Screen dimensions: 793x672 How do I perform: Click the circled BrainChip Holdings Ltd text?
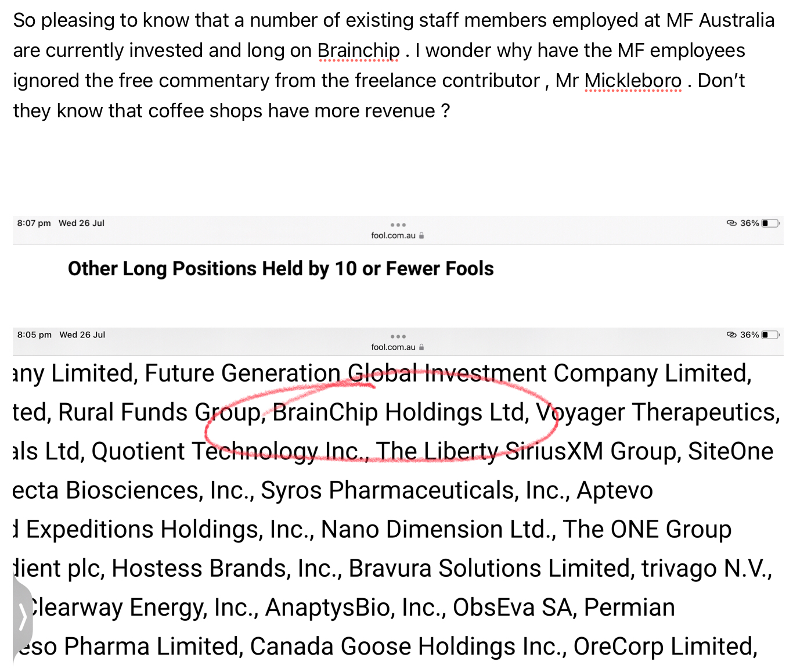pos(400,412)
